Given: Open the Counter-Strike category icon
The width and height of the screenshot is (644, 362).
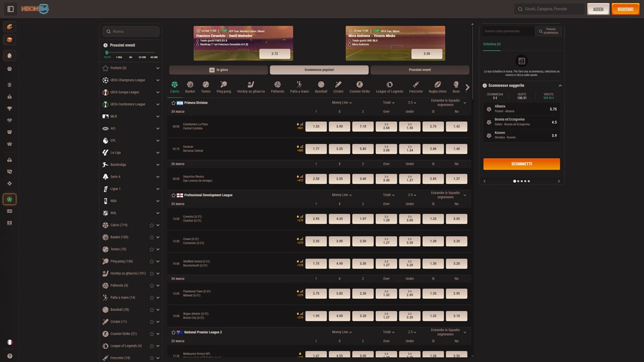Looking at the screenshot, I should pyautogui.click(x=360, y=85).
